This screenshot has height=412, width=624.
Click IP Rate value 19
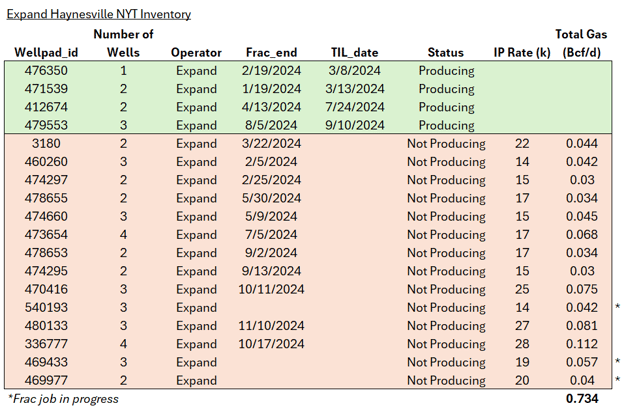click(x=522, y=362)
